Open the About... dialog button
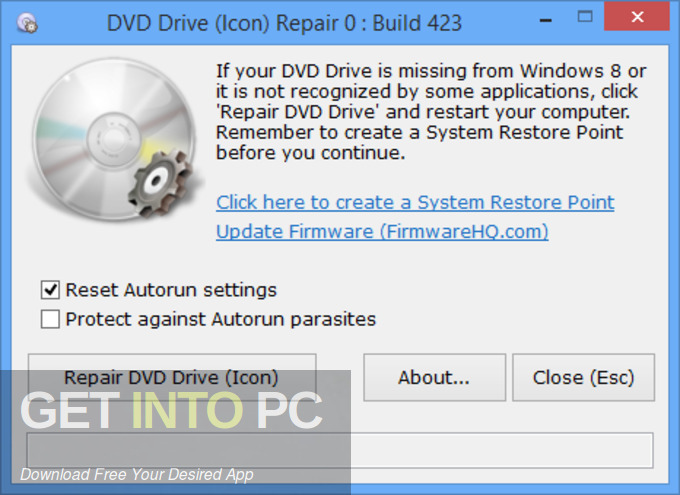 point(433,377)
